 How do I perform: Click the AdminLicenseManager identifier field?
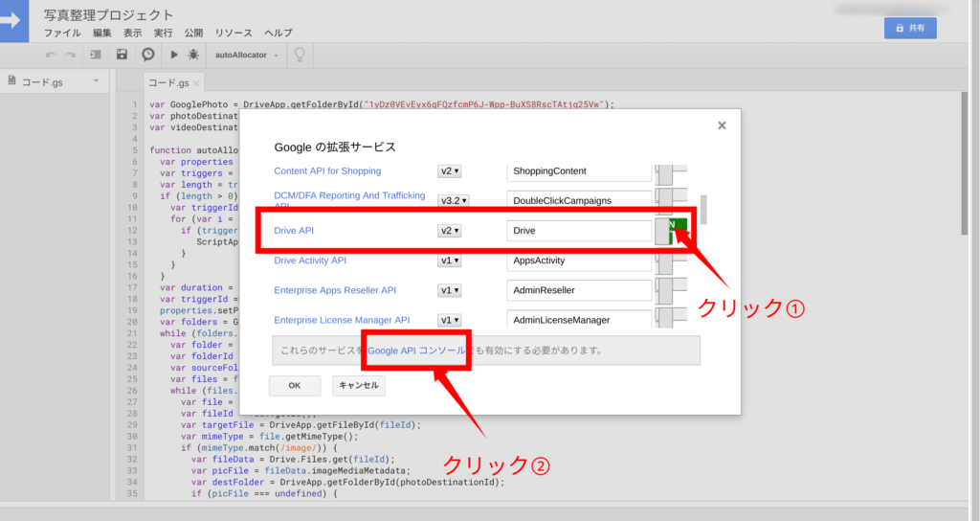(579, 319)
